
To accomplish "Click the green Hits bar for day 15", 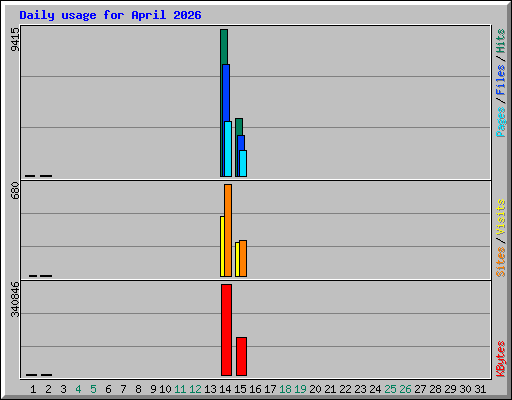I will point(239,127).
